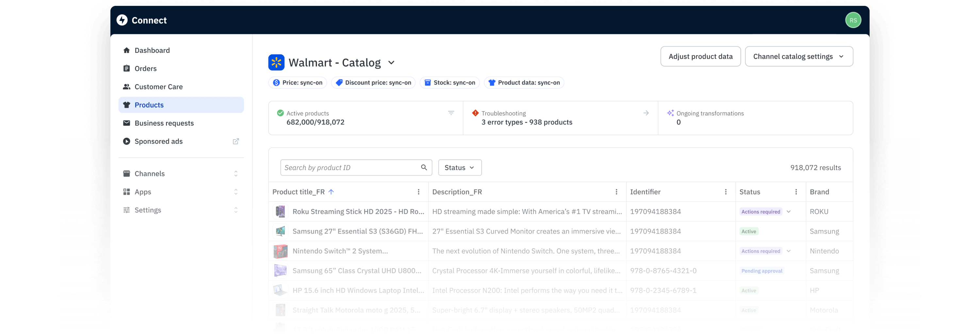Expand the Walmart - Catalog chevron
This screenshot has width=980, height=334.
pos(391,63)
